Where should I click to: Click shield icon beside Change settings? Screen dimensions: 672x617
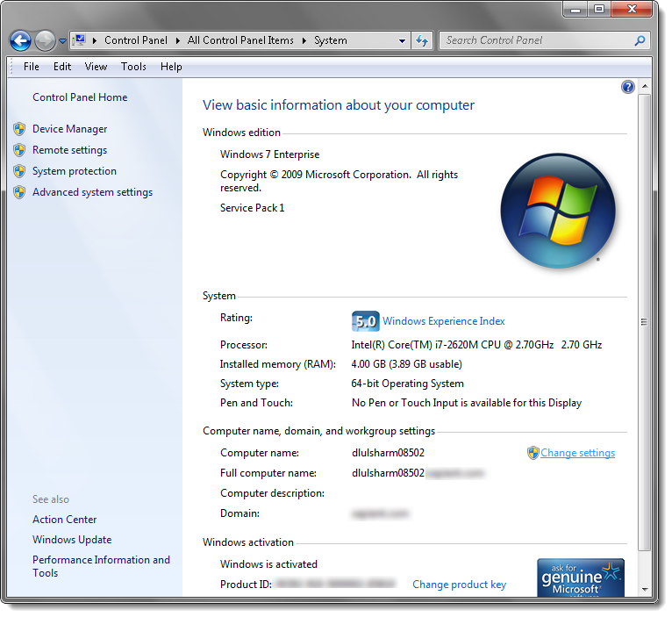(x=533, y=453)
